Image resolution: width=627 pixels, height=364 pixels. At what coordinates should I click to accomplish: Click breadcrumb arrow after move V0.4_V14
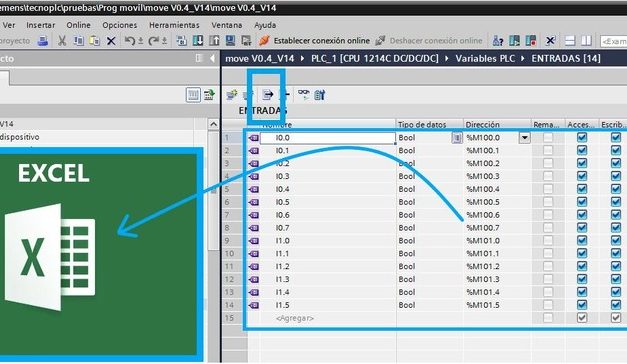pos(302,58)
